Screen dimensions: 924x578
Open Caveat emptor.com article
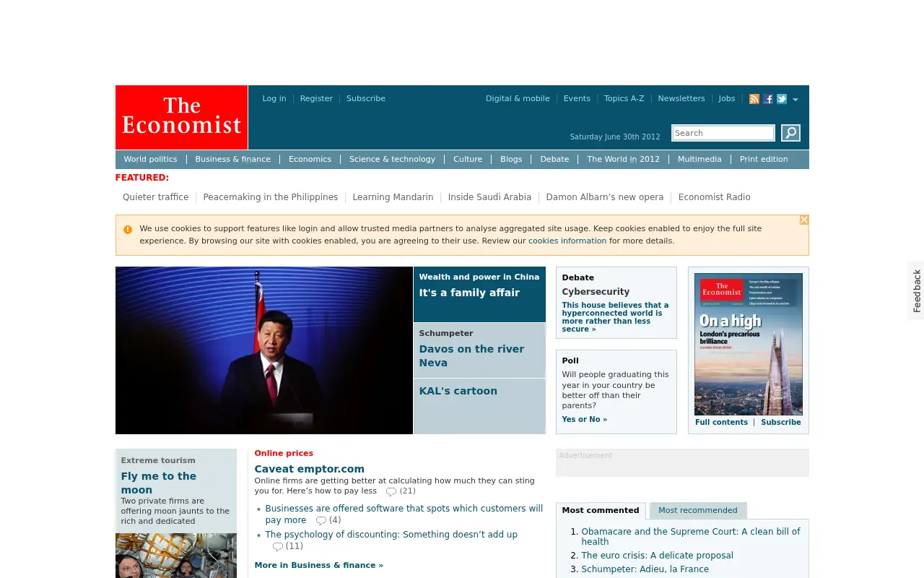pyautogui.click(x=309, y=469)
